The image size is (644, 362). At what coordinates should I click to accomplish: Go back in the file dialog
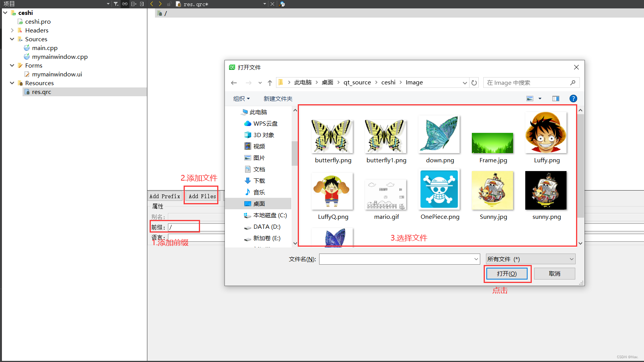coord(234,82)
